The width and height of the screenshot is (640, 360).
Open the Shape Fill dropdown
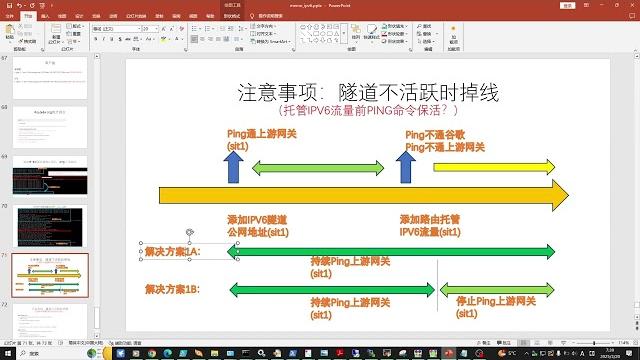point(395,26)
